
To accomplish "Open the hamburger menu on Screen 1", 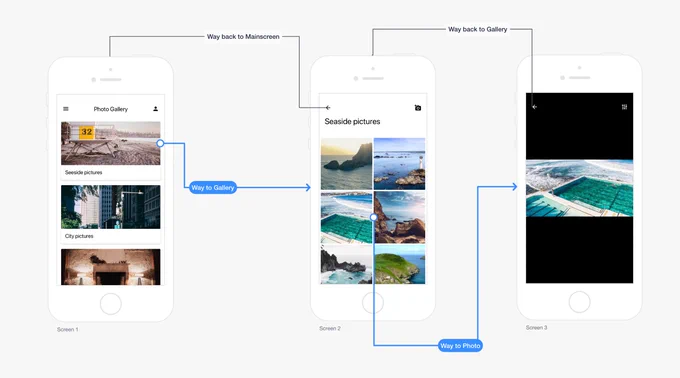I will (x=66, y=109).
